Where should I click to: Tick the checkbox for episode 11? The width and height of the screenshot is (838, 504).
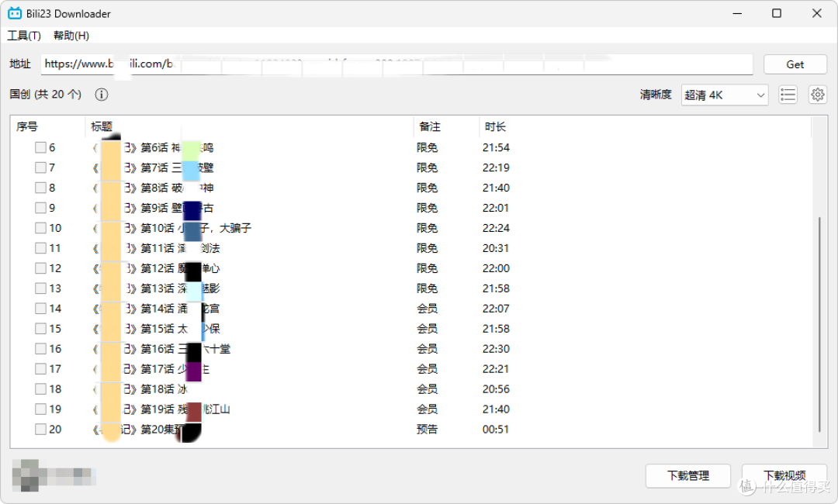coord(40,248)
